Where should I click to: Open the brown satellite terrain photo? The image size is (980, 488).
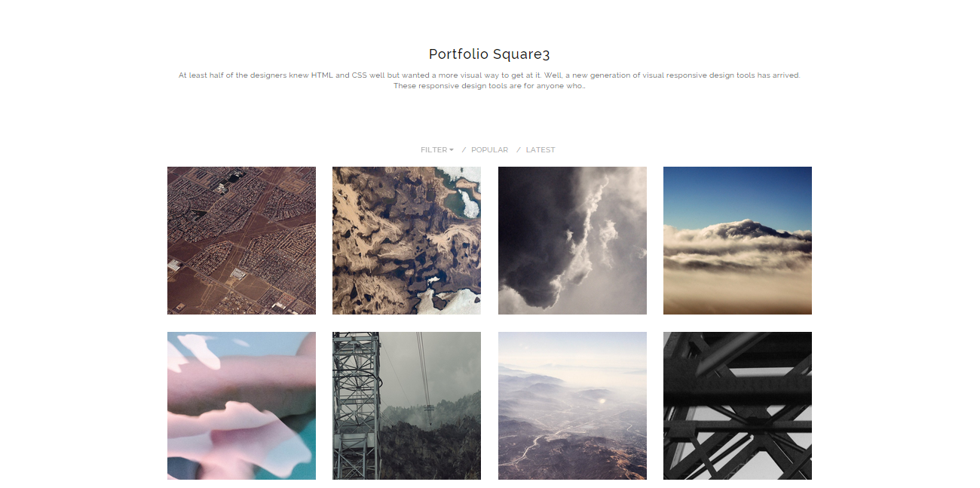pyautogui.click(x=406, y=241)
